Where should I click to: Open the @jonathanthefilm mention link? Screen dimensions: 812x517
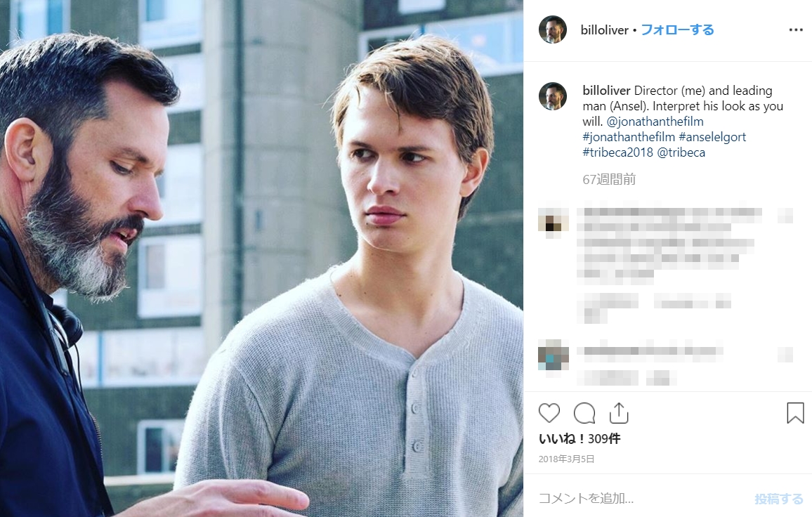655,122
